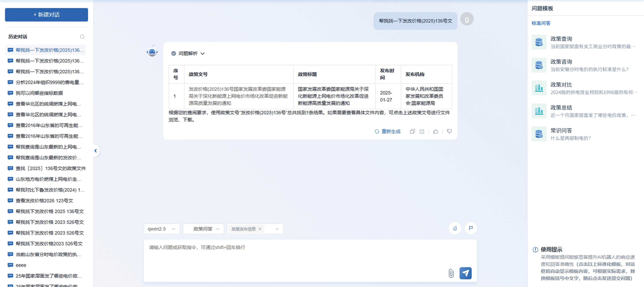Remove the 政策发布信息 filter tag
644x287 pixels.
click(x=260, y=229)
